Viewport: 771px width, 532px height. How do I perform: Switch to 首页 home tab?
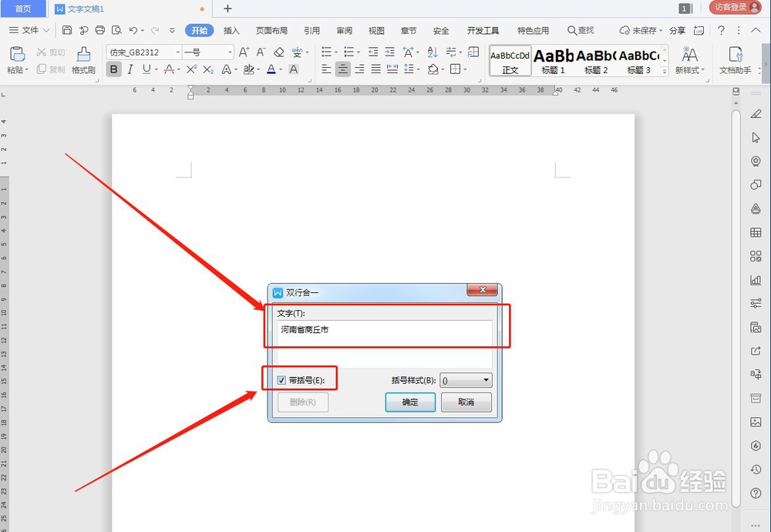[23, 8]
